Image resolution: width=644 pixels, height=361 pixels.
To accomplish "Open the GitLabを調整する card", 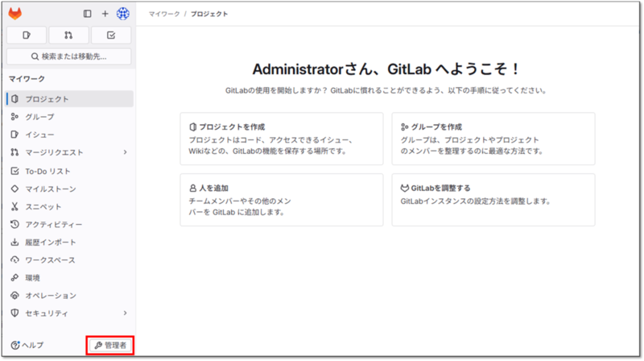I will click(493, 200).
